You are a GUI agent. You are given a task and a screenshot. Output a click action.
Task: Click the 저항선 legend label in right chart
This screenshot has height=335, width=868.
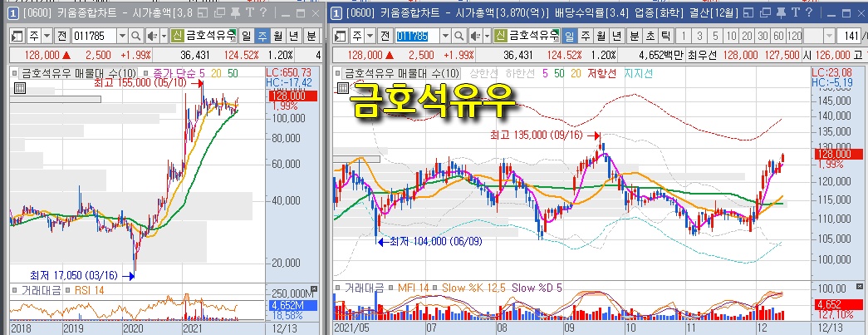[x=601, y=73]
